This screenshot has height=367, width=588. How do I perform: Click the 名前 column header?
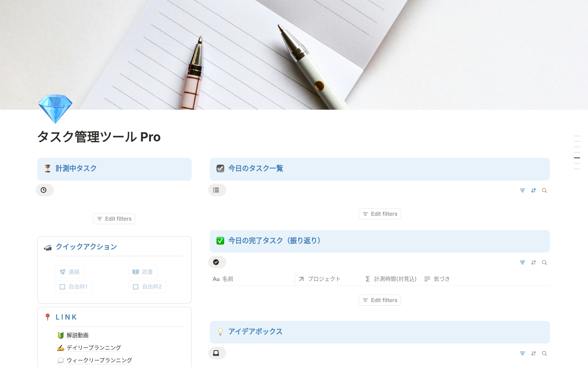click(252, 279)
